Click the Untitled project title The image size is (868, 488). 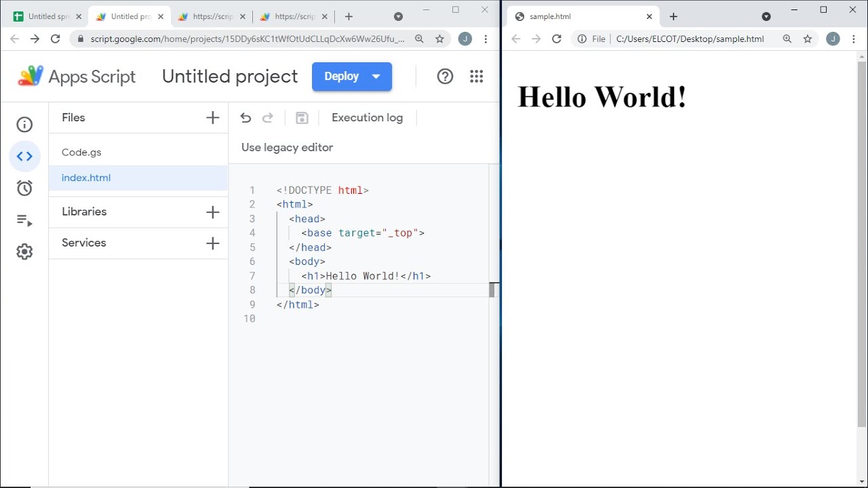(x=230, y=77)
